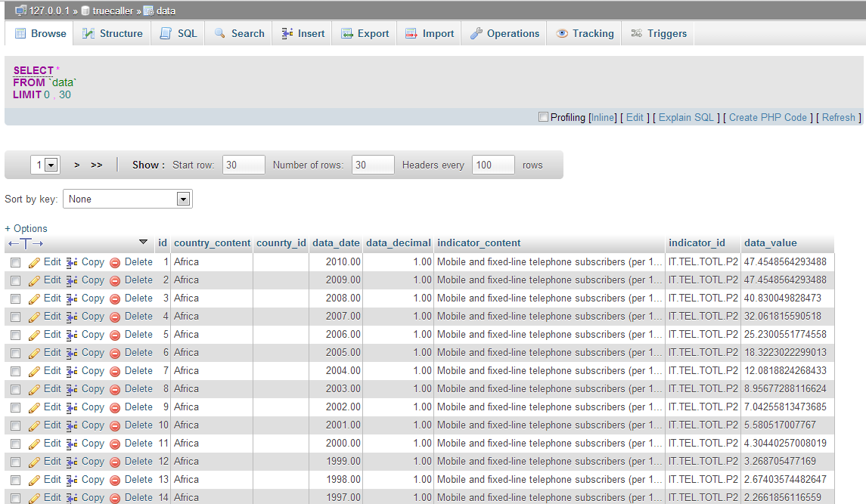Click the table icon next to data breadcrumb
The width and height of the screenshot is (866, 504).
pos(148,11)
